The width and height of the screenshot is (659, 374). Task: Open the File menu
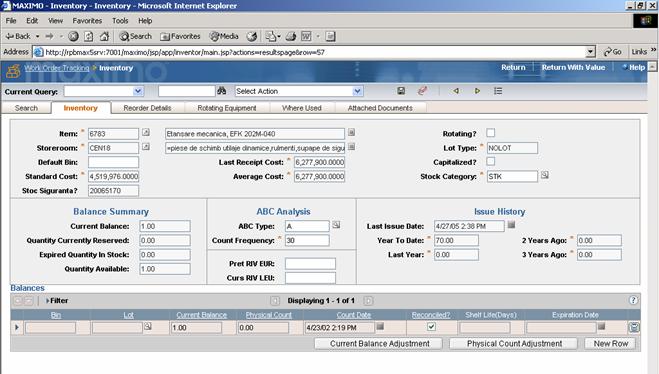click(x=11, y=21)
